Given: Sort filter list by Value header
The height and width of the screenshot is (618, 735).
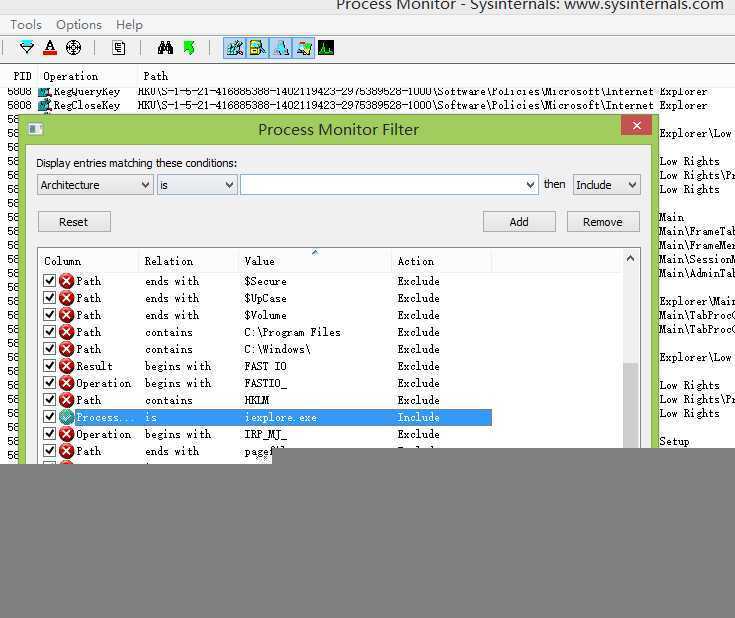Looking at the screenshot, I should (x=315, y=261).
